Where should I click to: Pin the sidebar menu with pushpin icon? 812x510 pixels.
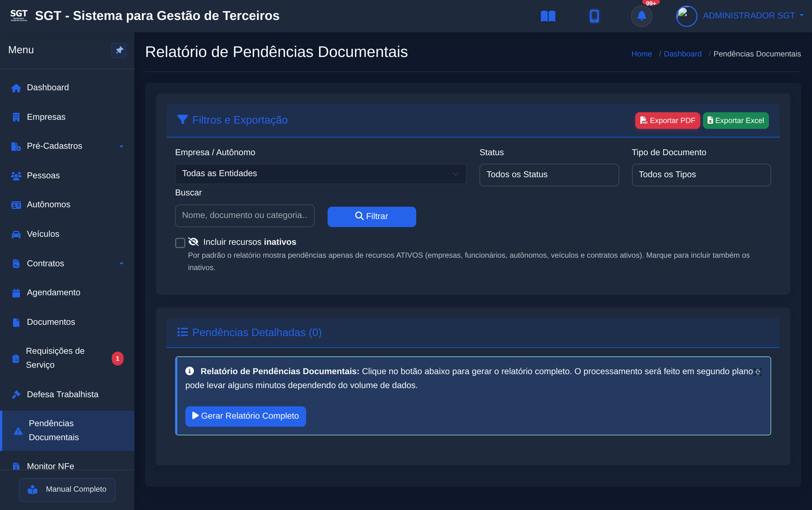[x=119, y=50]
